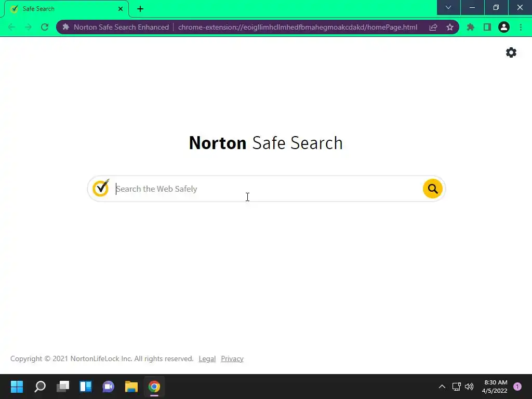Launch Teams Chat from taskbar
This screenshot has width=532, height=399.
point(109,387)
